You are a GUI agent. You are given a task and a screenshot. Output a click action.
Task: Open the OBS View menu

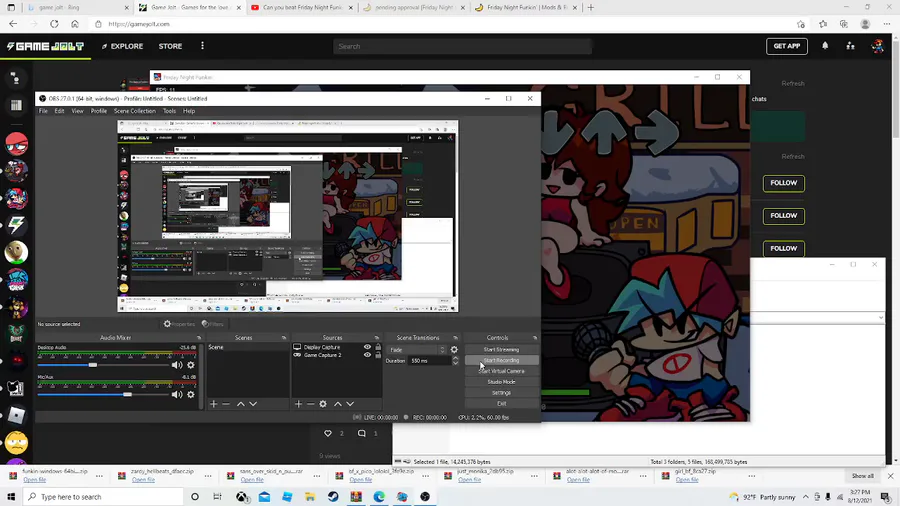click(x=77, y=111)
